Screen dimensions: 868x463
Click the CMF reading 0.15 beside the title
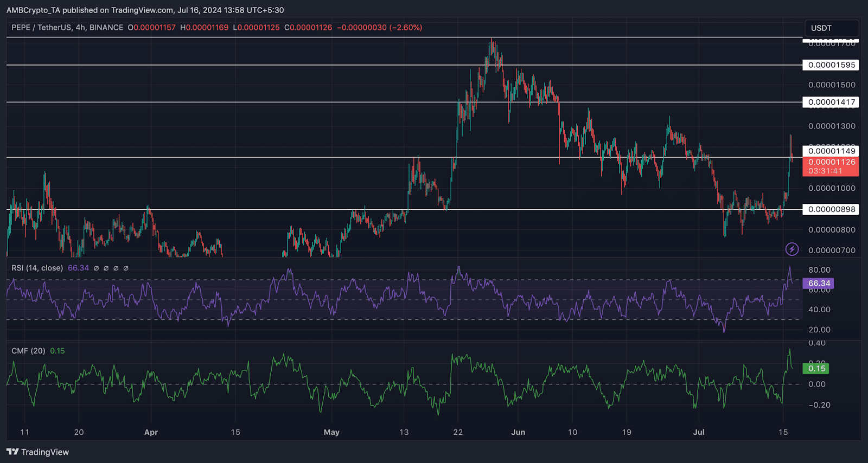[57, 351]
